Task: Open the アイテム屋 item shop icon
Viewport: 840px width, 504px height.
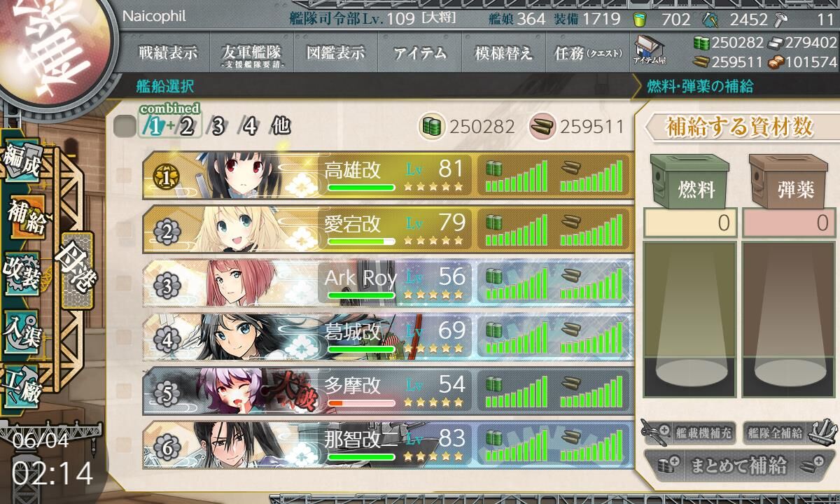Action: pos(650,52)
